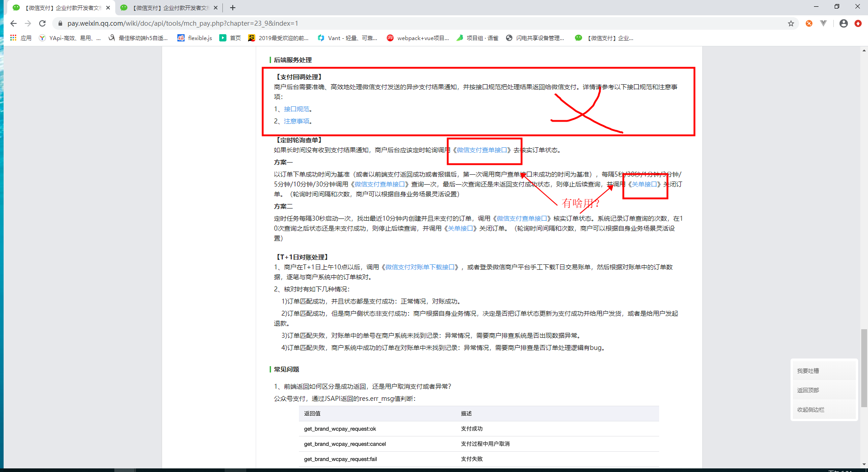Switch to the first 微信支付 tab
Viewport: 868px width, 472px height.
pyautogui.click(x=61, y=8)
